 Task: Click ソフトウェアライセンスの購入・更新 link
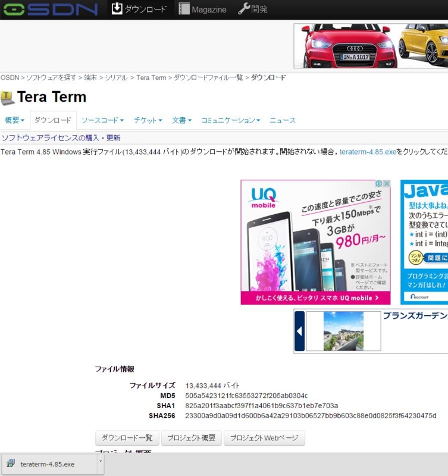(x=61, y=138)
